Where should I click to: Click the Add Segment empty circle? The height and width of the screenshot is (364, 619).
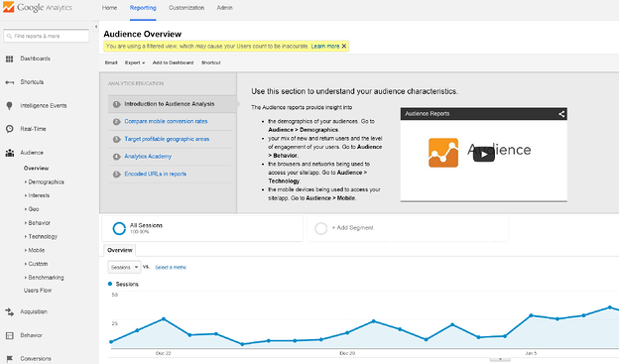coord(321,228)
